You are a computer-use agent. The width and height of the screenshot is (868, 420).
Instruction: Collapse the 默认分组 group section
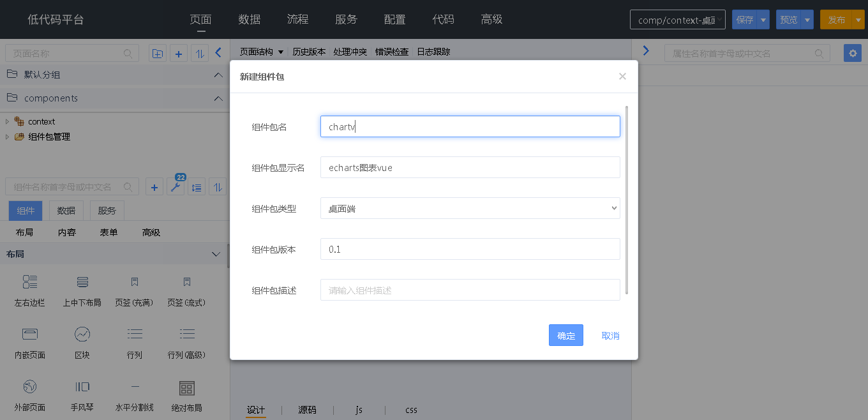(218, 75)
